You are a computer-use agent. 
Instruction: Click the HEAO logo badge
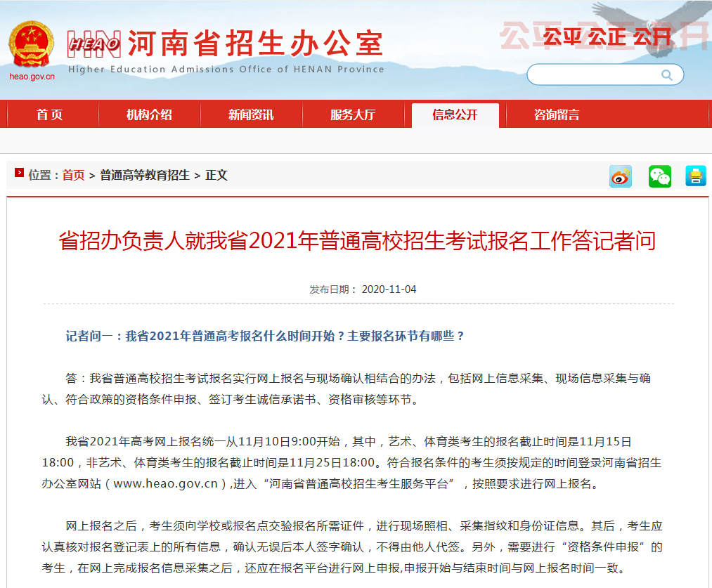coord(94,44)
